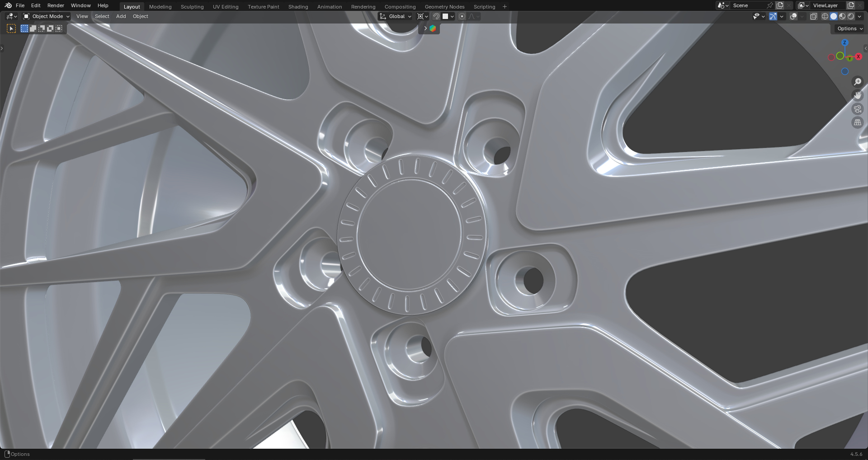Choose Subtract selection mode icon
Screen dimensions: 868x460
click(42, 28)
